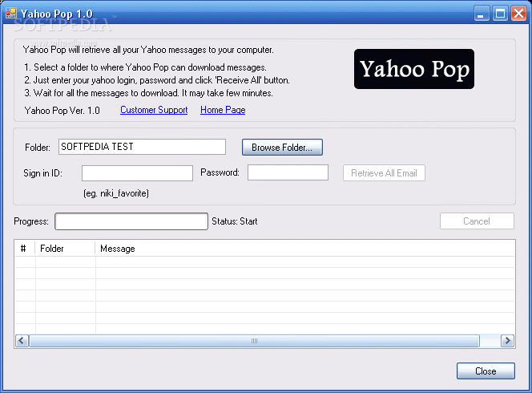Sort by the Folder column header
The width and height of the screenshot is (532, 393).
[x=65, y=249]
